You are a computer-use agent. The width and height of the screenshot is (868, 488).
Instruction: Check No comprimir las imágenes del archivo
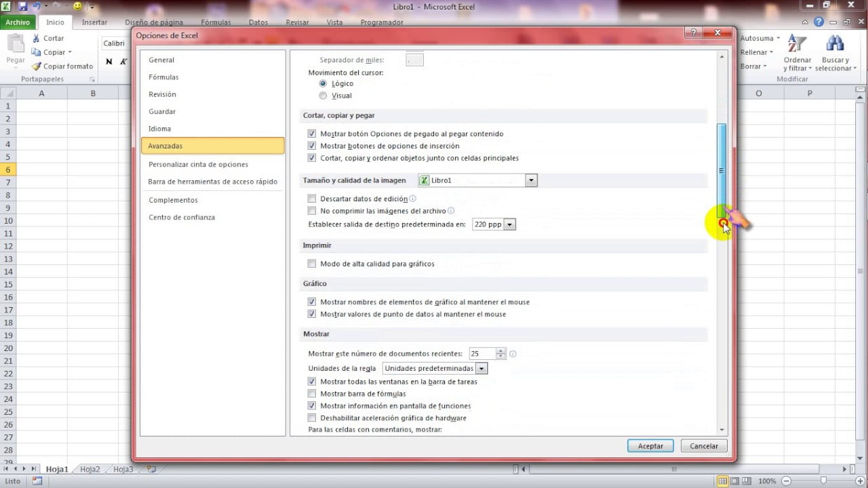312,211
